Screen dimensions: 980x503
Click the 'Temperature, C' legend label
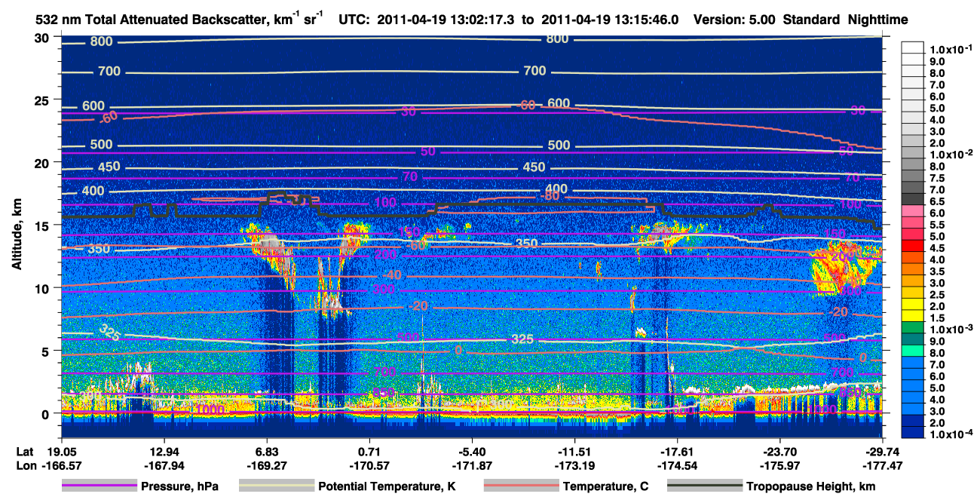click(605, 486)
